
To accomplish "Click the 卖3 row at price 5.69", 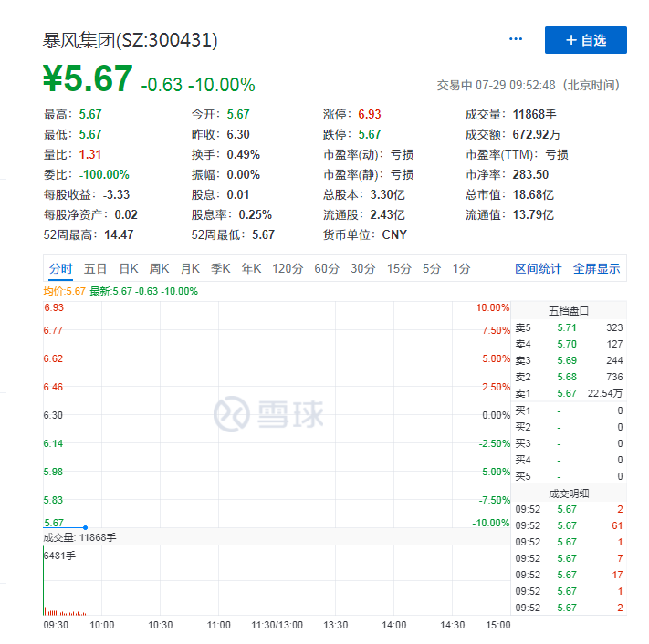I will coord(569,360).
